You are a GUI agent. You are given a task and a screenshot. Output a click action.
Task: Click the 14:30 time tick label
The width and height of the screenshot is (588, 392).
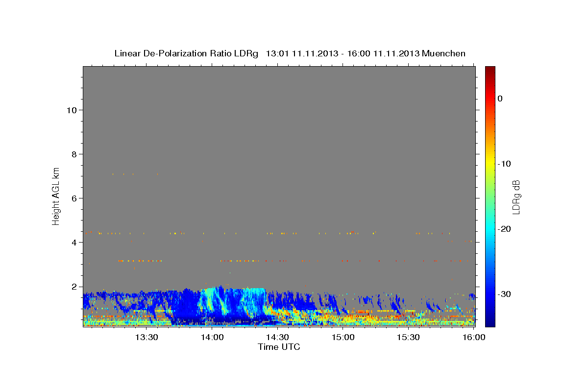277,337
